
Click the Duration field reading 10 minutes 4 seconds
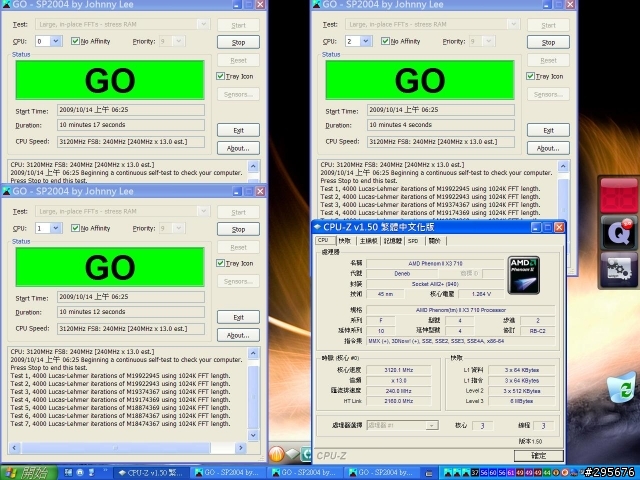click(441, 125)
